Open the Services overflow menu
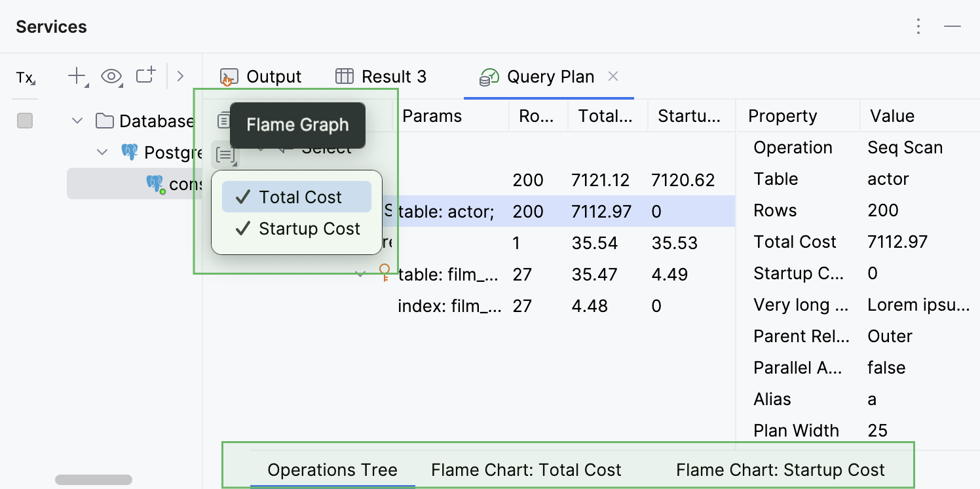980x489 pixels. 918,26
